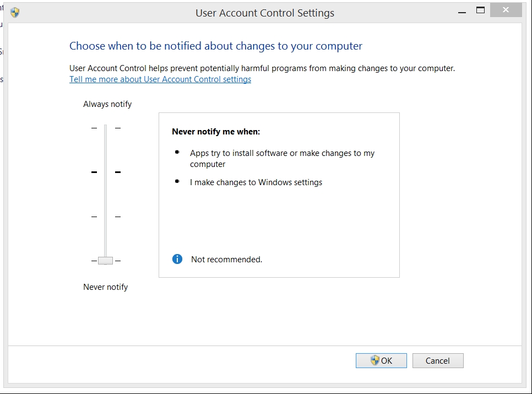Viewport: 532px width, 394px height.
Task: Close the User Account Control Settings window
Action: [507, 10]
